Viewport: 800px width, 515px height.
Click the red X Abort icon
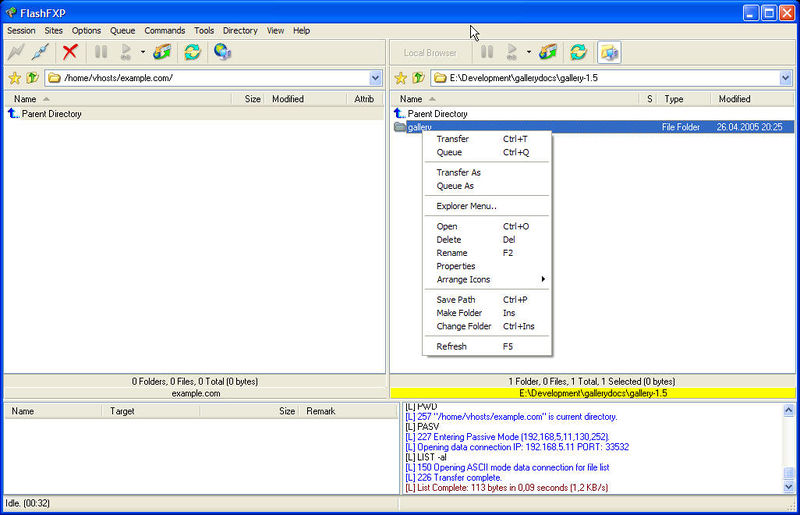[x=70, y=52]
